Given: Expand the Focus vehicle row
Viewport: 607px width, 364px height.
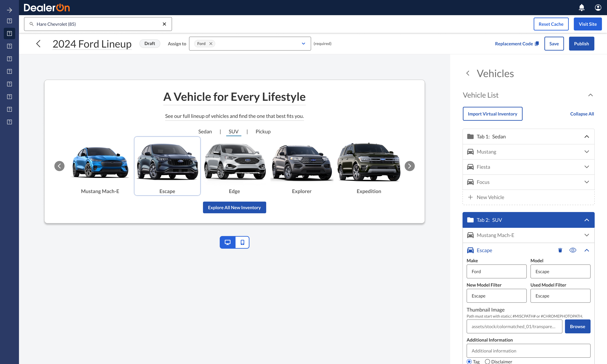Looking at the screenshot, I should pos(587,182).
